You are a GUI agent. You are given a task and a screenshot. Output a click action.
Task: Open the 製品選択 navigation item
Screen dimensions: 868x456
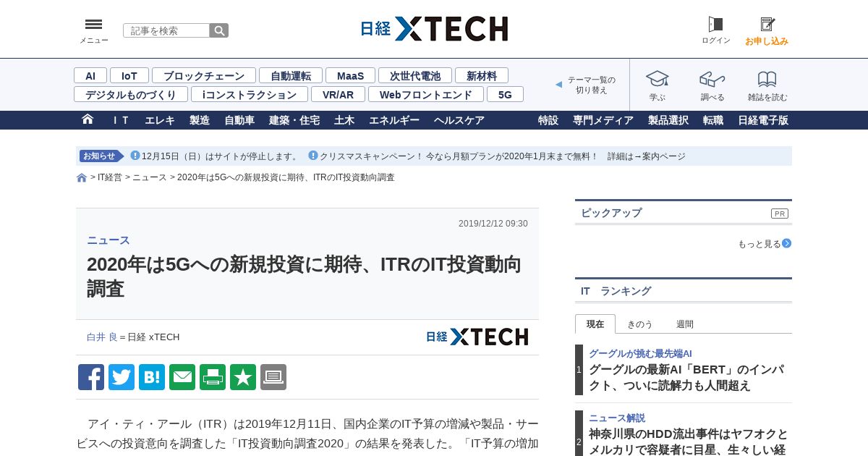pyautogui.click(x=668, y=120)
